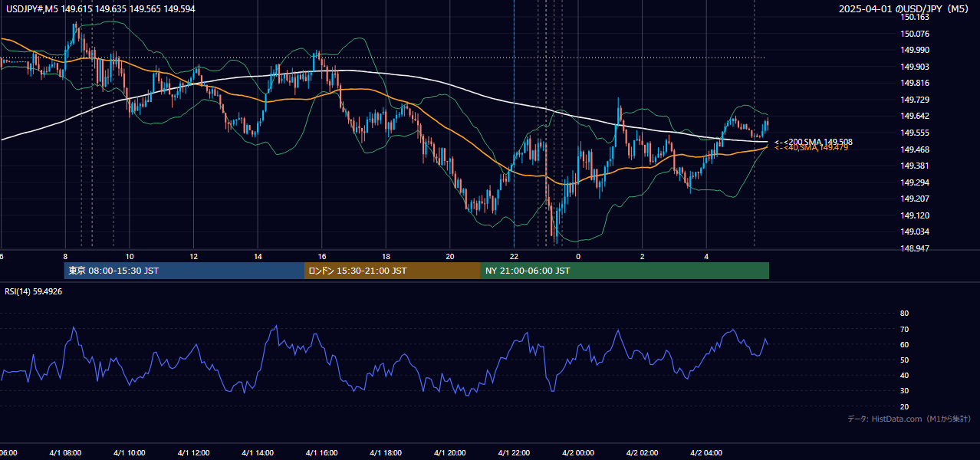Click hour 12 on the price chart axis
Image resolution: width=980 pixels, height=460 pixels.
coord(194,256)
